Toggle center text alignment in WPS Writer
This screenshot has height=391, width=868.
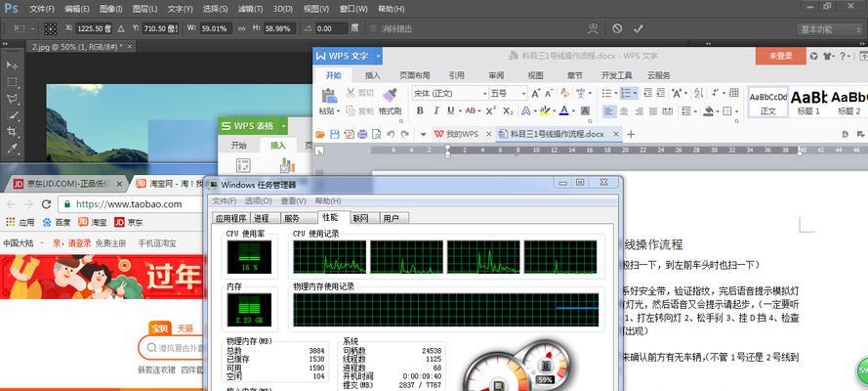[624, 110]
